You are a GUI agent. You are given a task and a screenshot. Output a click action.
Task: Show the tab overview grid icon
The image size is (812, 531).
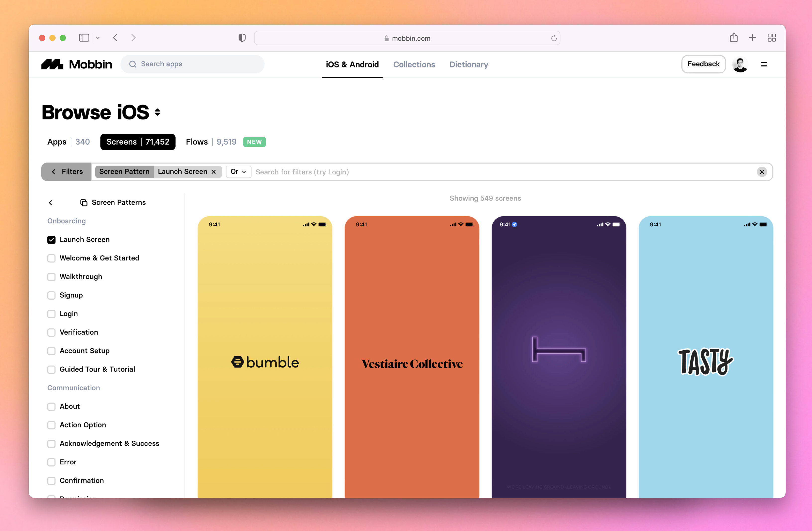coord(772,38)
